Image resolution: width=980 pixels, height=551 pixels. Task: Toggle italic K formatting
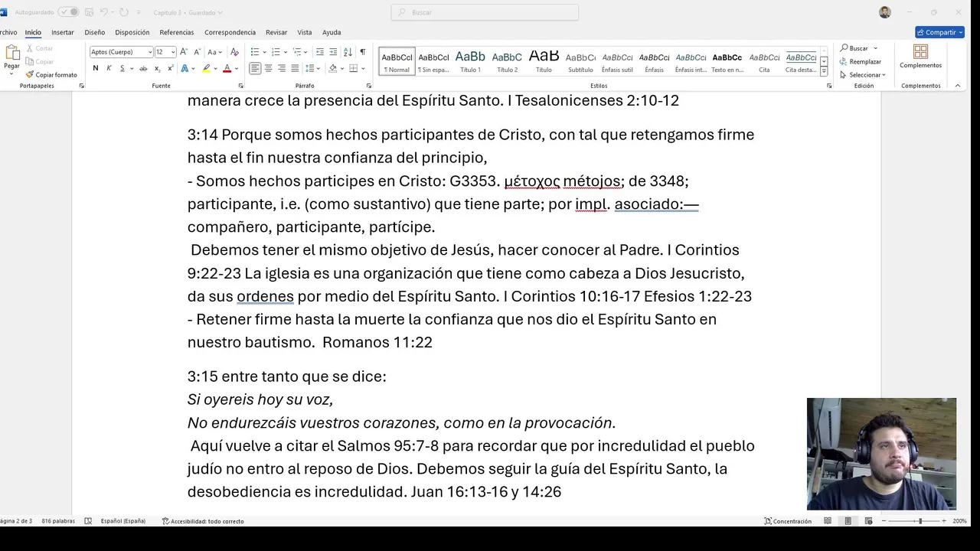click(x=109, y=68)
